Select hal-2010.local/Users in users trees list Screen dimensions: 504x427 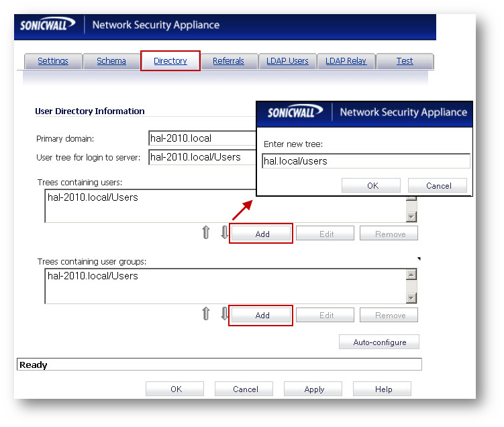93,197
